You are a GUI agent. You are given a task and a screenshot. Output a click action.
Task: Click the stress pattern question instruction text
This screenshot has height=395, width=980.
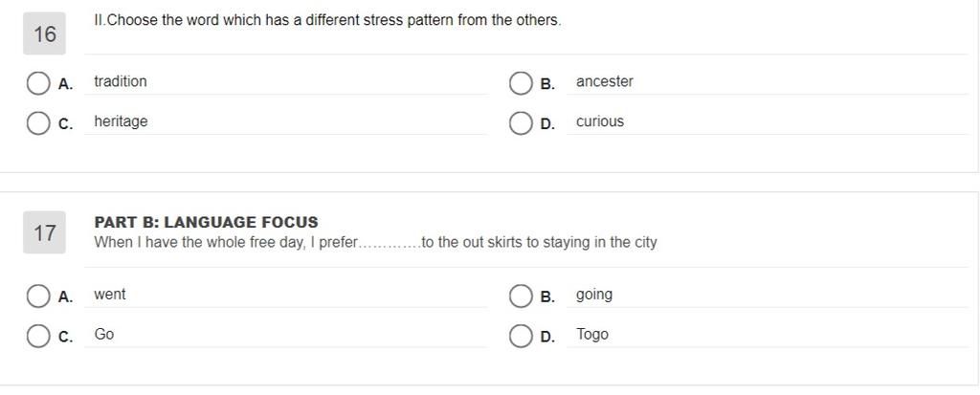[327, 20]
